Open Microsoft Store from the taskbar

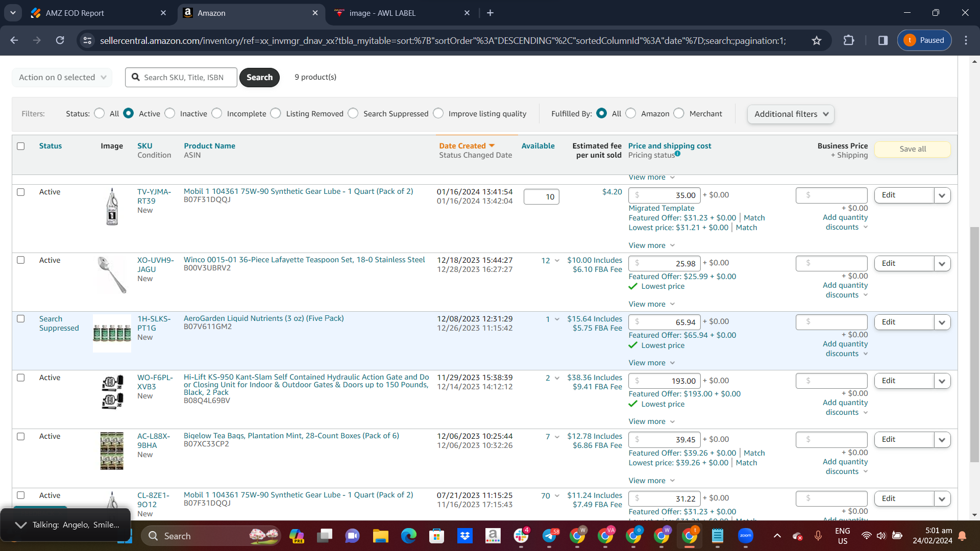(x=436, y=536)
